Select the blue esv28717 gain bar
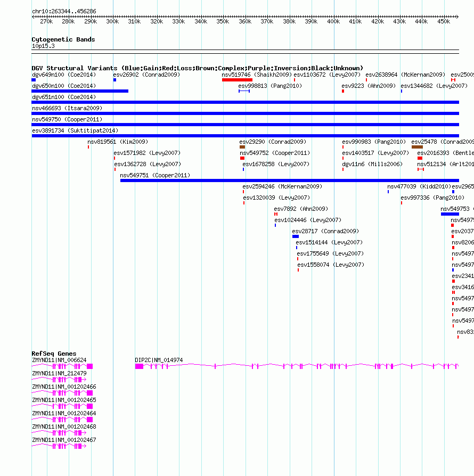Image resolution: width=474 pixels, height=476 pixels. click(x=296, y=236)
